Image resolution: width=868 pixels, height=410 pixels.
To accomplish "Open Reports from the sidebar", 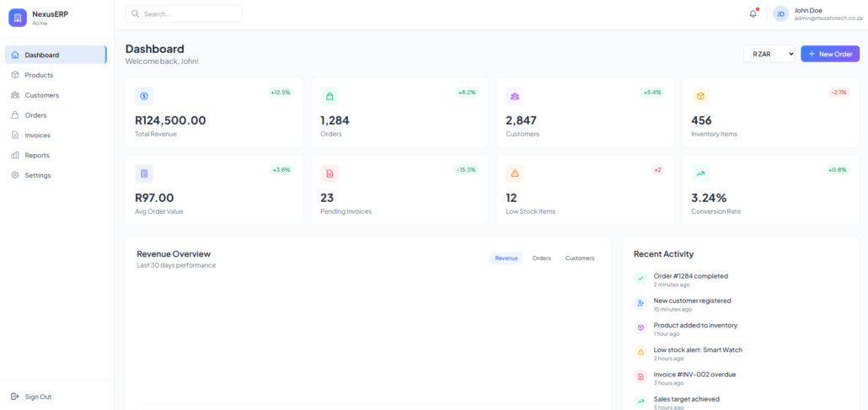I will point(37,155).
